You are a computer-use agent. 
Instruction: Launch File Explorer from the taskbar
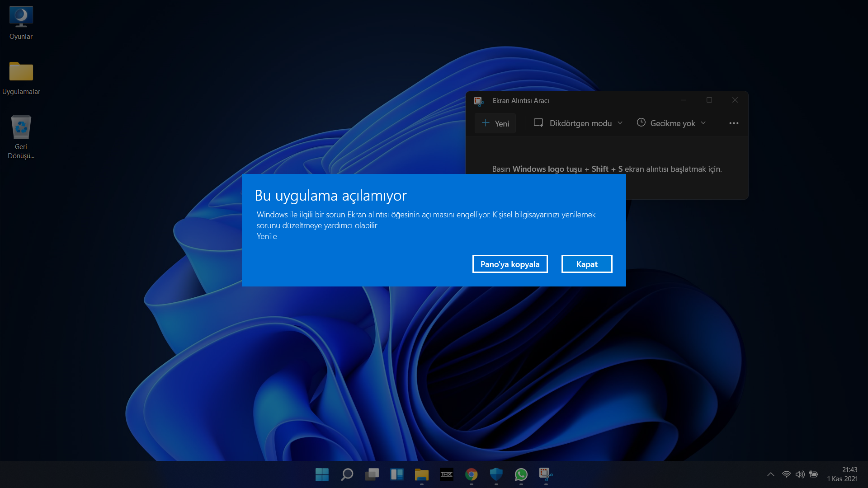pos(421,474)
